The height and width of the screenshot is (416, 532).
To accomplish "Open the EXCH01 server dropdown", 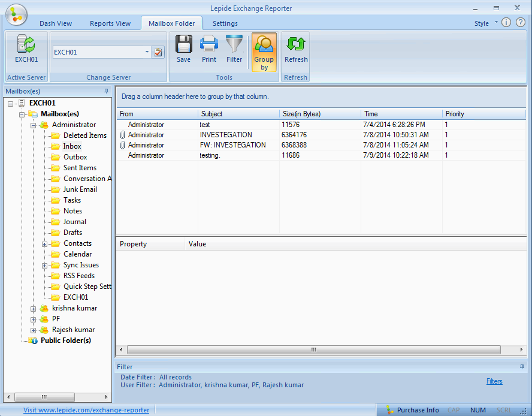I will [x=147, y=52].
